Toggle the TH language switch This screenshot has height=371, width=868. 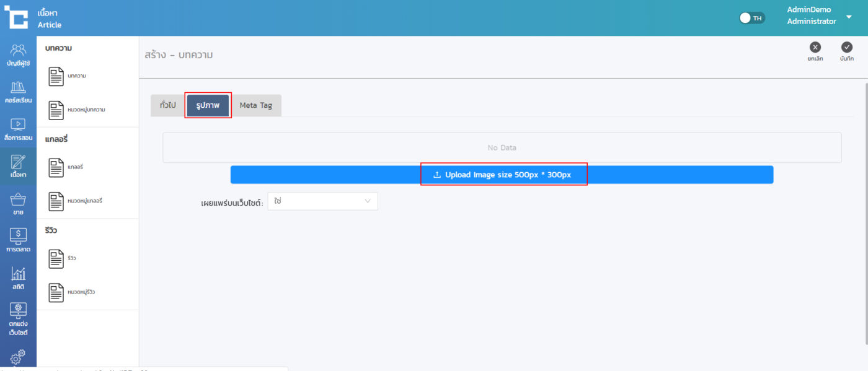pyautogui.click(x=752, y=18)
